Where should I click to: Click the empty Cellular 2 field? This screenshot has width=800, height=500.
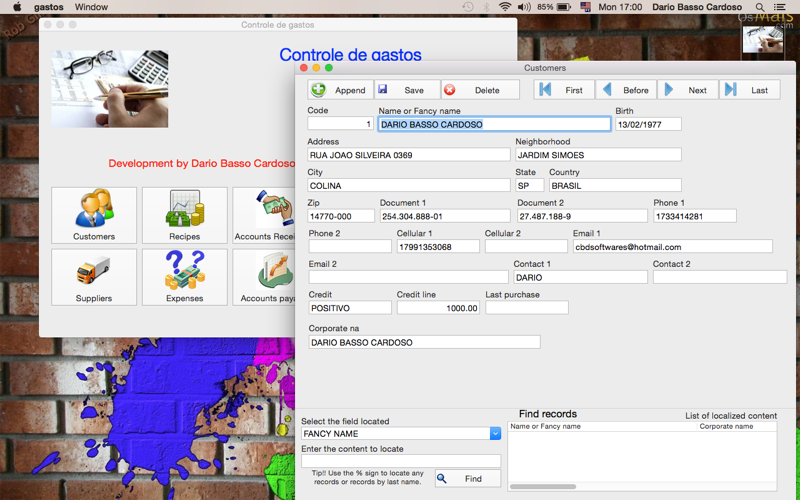[x=526, y=246]
